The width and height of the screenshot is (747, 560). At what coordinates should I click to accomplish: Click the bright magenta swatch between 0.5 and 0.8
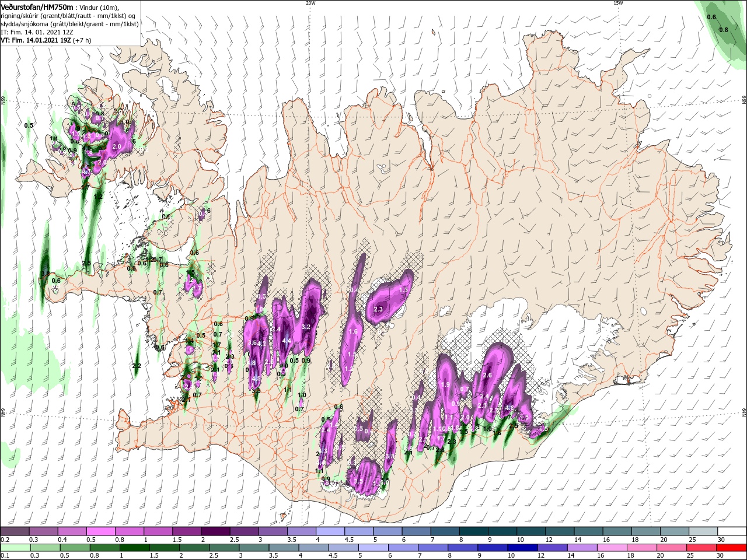pos(100,531)
